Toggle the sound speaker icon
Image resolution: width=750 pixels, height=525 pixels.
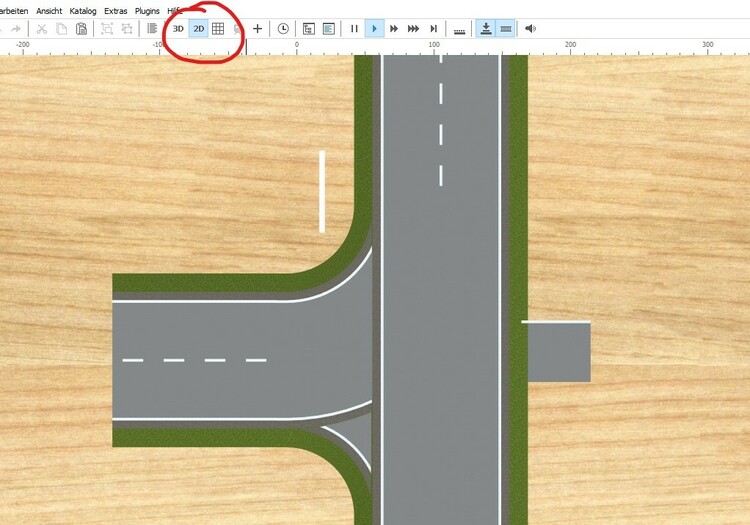[530, 29]
